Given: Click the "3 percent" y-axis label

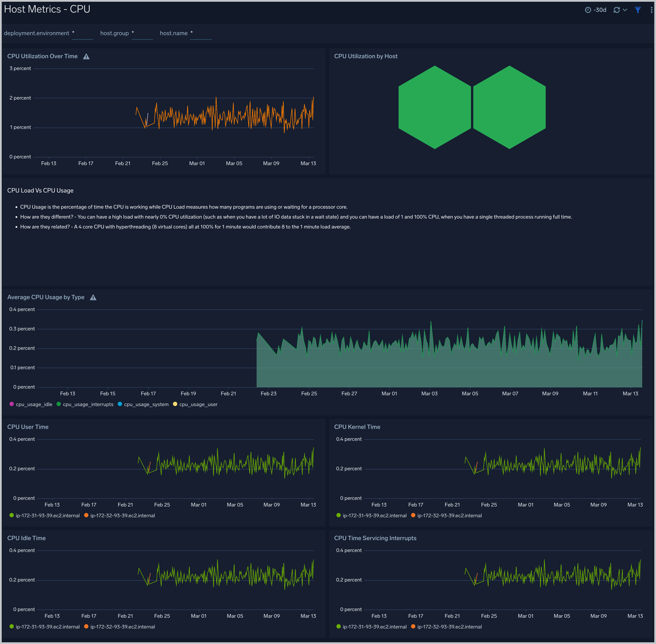Looking at the screenshot, I should [x=20, y=68].
